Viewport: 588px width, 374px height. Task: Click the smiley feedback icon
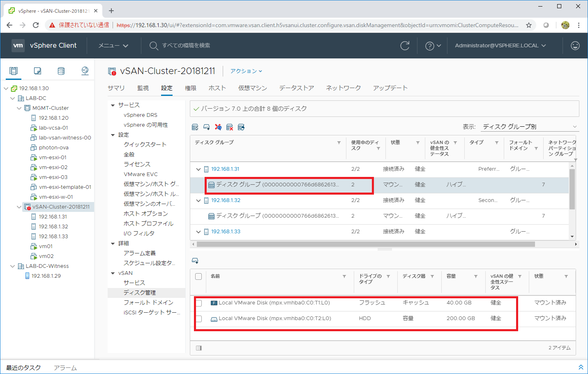tap(575, 46)
